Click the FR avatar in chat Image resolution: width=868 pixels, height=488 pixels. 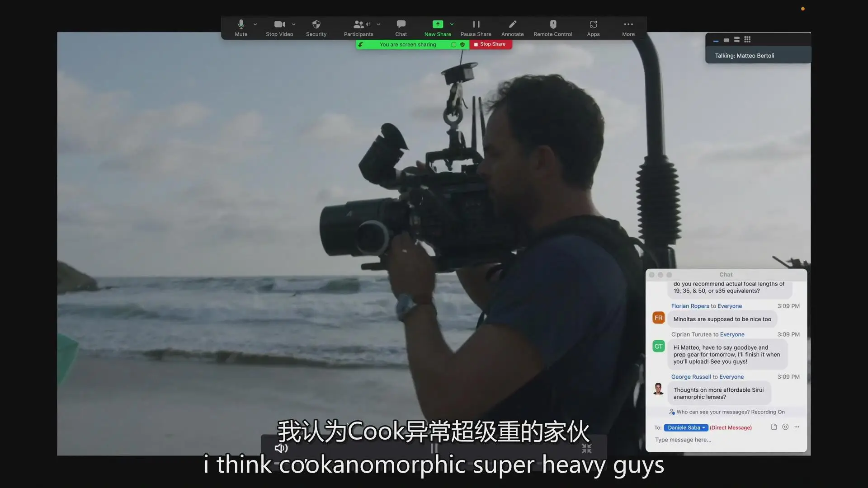click(x=658, y=318)
